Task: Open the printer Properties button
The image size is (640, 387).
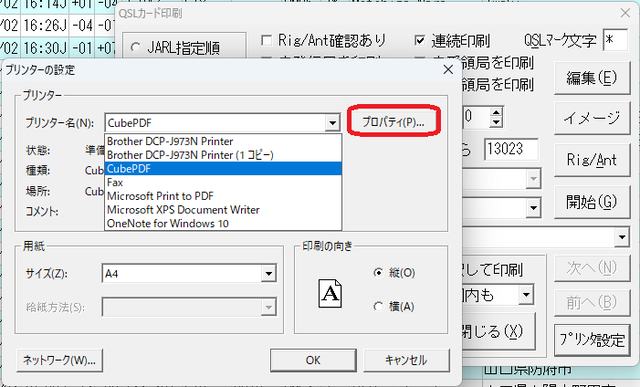Action: (x=393, y=122)
